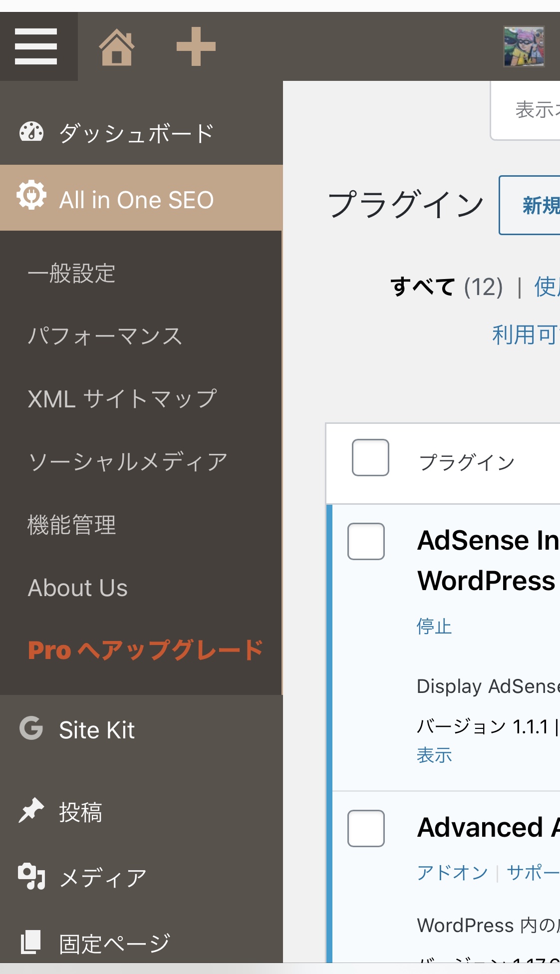Click the 新規 add new plugin button
Viewport: 560px width, 974px height.
(x=530, y=205)
